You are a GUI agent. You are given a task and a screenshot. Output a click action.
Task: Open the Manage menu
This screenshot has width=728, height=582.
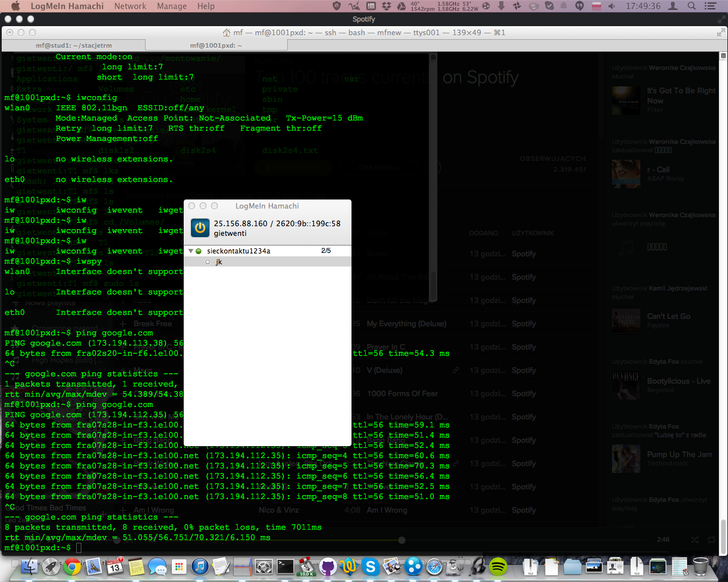(x=172, y=6)
